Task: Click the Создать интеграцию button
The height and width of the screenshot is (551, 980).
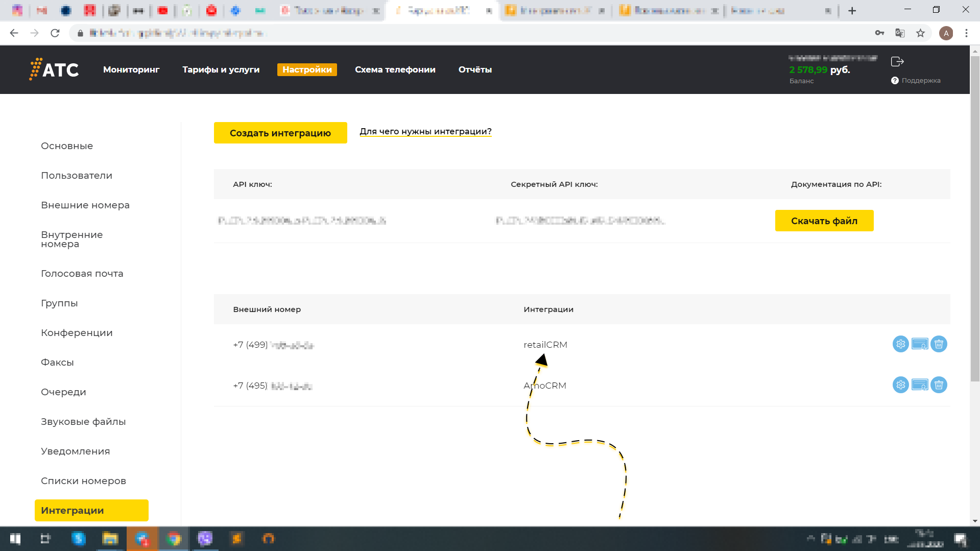Action: tap(280, 132)
